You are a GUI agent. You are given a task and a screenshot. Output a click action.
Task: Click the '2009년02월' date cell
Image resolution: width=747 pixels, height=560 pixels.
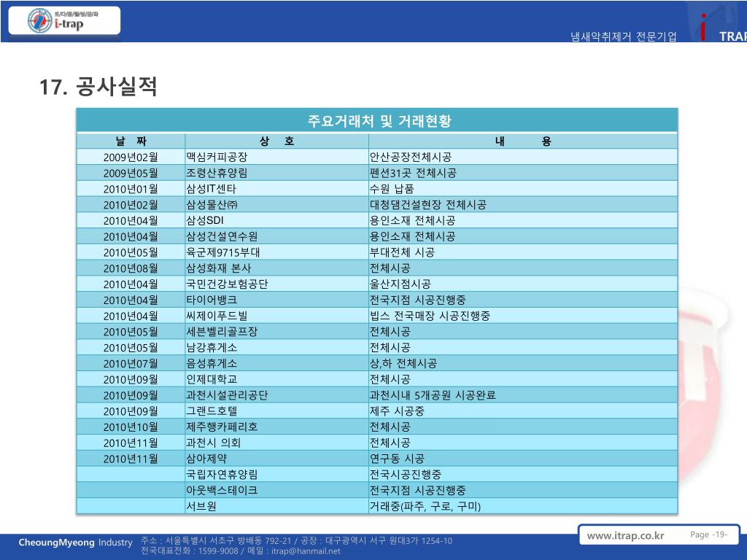pos(131,157)
